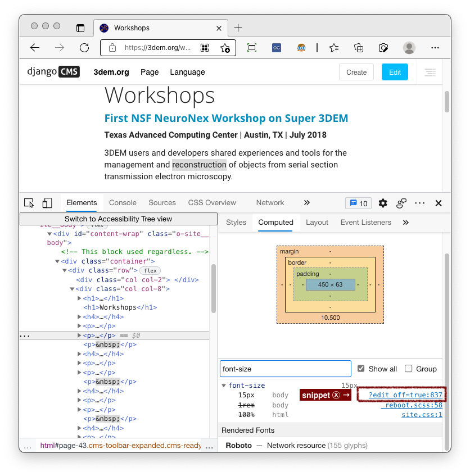Image resolution: width=470 pixels, height=476 pixels.
Task: Click the django CMS logo
Action: (53, 71)
